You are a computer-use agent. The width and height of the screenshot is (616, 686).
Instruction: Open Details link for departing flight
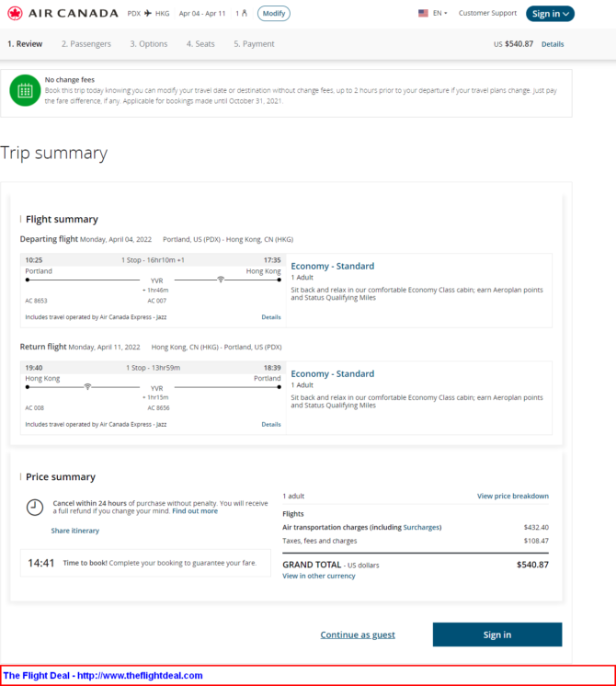tap(271, 317)
